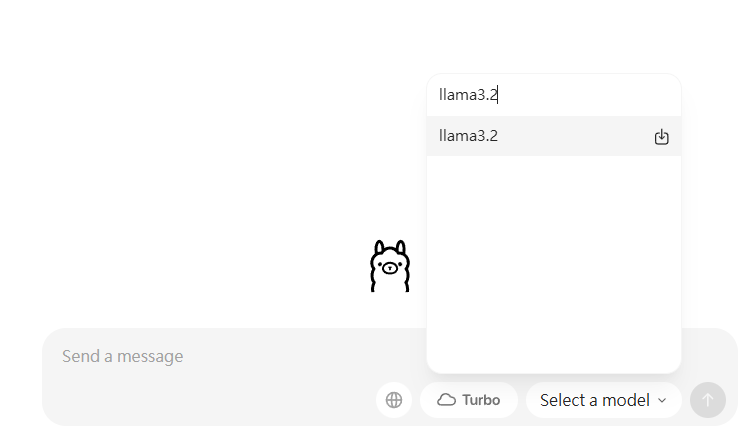This screenshot has width=747, height=442.
Task: Click the 'Select a model' text label
Action: (x=594, y=400)
